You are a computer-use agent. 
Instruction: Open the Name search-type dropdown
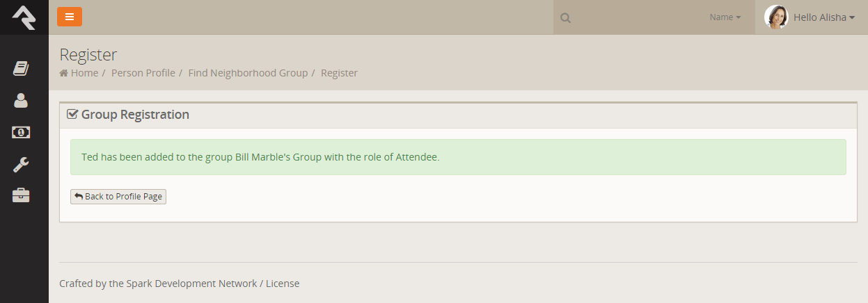[725, 17]
